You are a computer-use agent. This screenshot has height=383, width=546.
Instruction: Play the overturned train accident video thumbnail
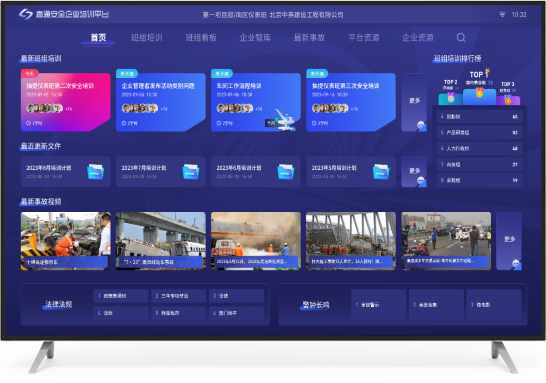pyautogui.click(x=161, y=241)
